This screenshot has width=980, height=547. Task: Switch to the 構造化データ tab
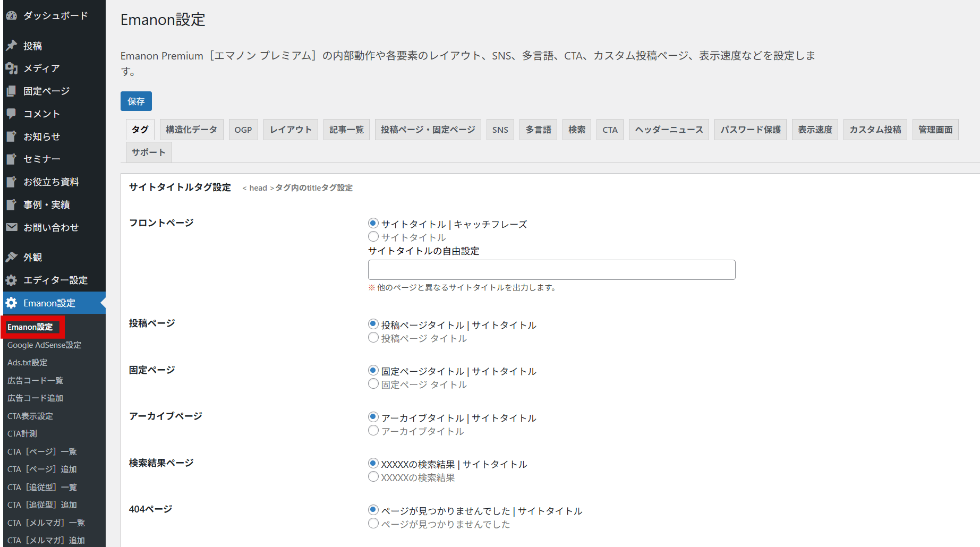191,130
